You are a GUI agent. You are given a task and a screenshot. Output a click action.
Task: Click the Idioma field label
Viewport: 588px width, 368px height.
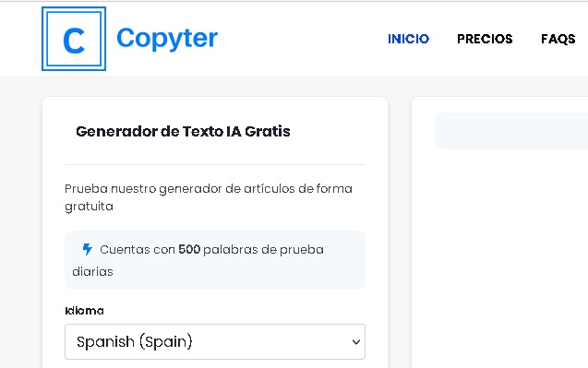click(84, 311)
